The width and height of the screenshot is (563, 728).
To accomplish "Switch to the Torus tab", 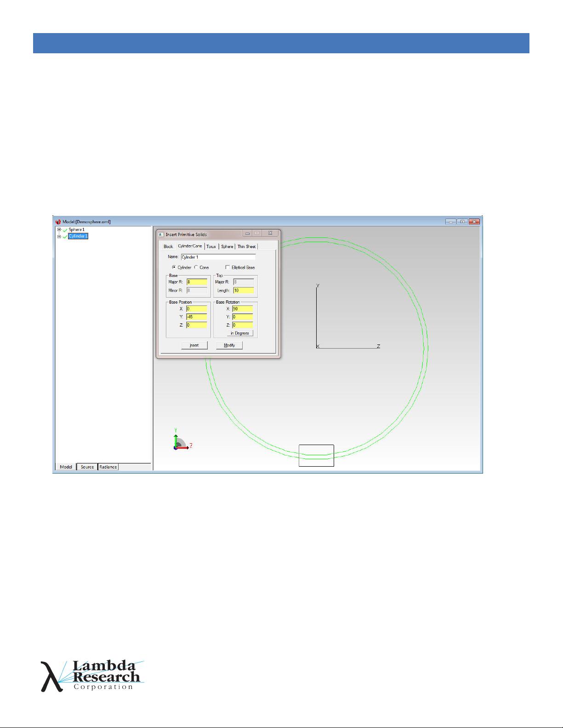I will coord(211,247).
